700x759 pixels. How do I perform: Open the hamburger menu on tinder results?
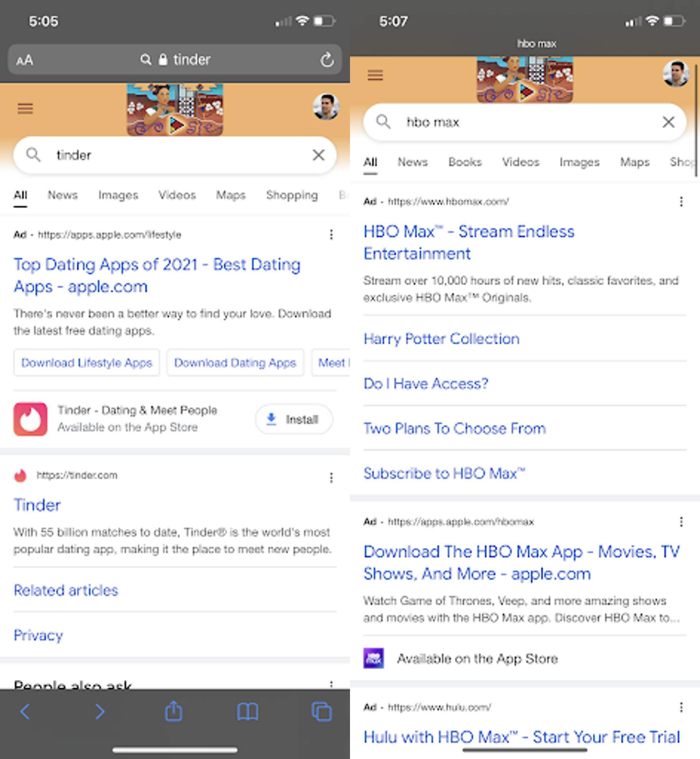(x=26, y=109)
